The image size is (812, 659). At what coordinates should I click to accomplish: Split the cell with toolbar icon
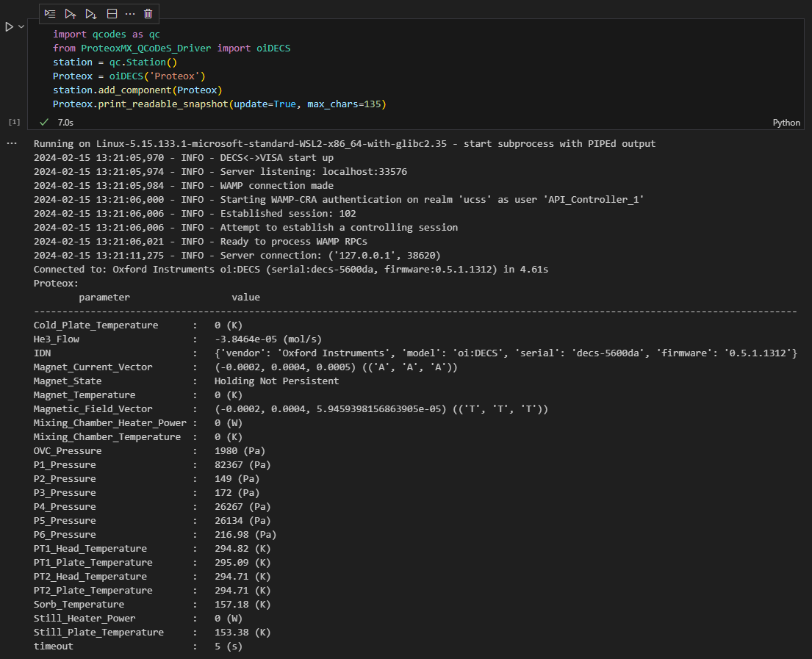(112, 13)
